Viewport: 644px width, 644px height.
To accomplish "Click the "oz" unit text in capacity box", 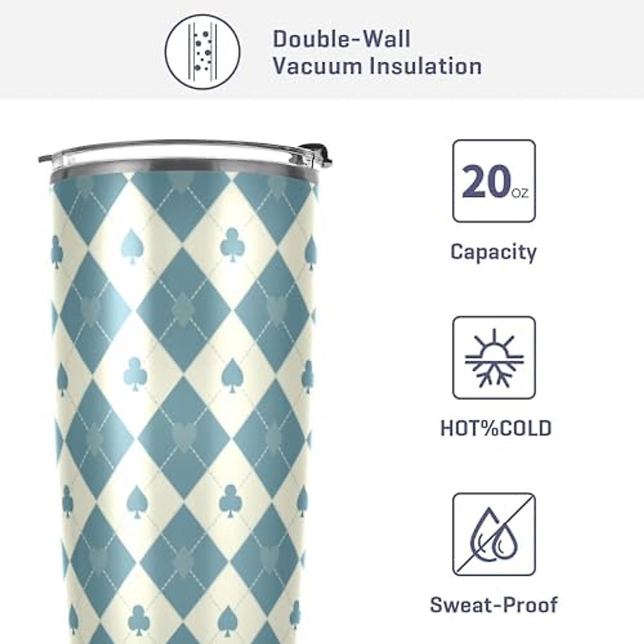I will (x=519, y=192).
